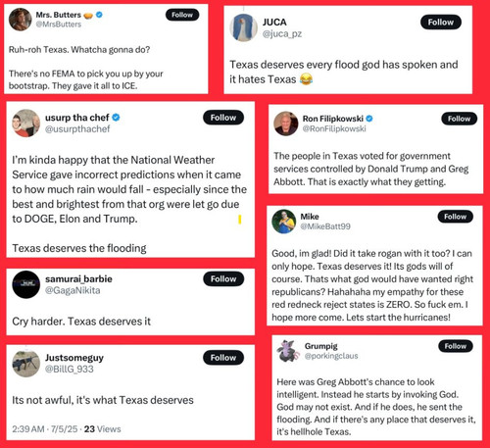Follow Mrs. Butters

[x=182, y=15]
